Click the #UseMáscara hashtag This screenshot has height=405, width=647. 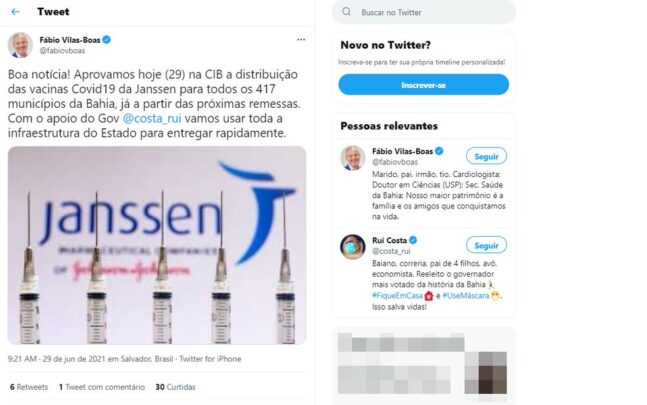click(465, 295)
